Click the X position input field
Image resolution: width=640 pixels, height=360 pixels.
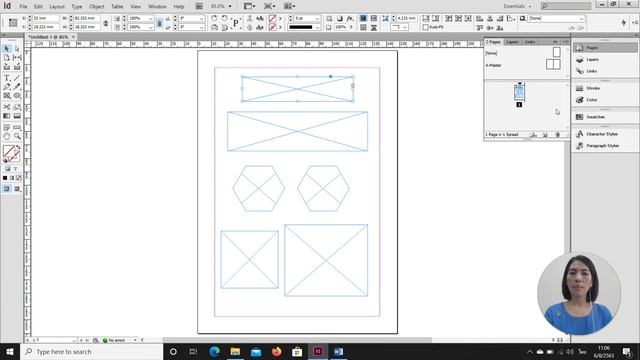pyautogui.click(x=45, y=18)
